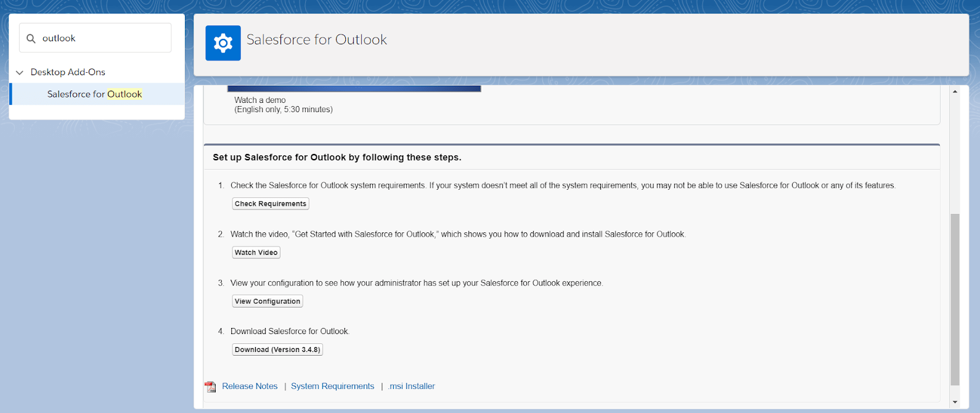Click the 'Watch a demo' caption text
Viewport: 980px width, 413px height.
point(259,100)
